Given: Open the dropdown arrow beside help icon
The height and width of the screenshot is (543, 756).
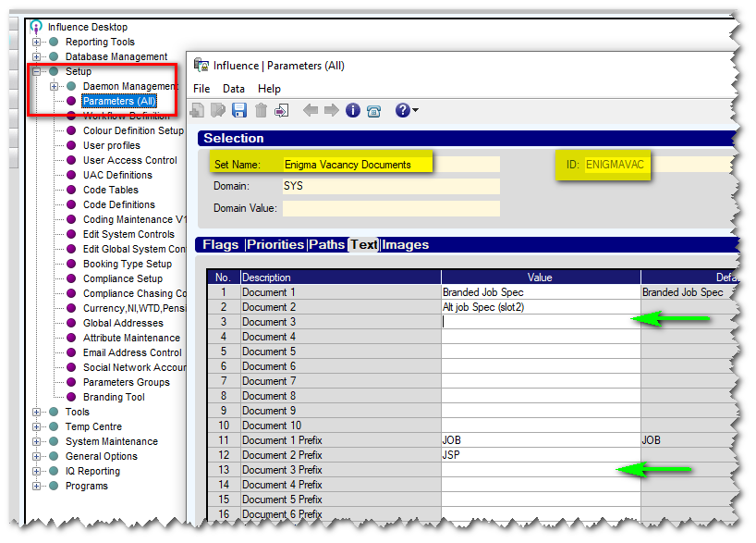Looking at the screenshot, I should (415, 110).
